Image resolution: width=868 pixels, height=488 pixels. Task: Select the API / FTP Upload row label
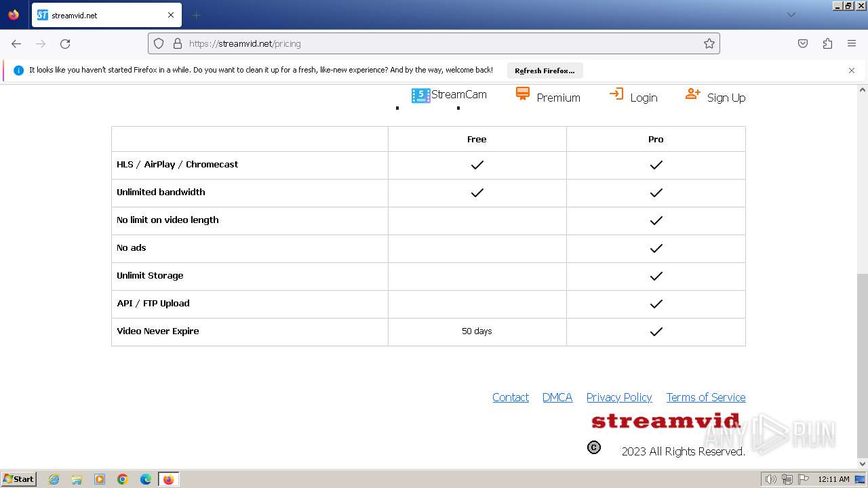pyautogui.click(x=153, y=303)
